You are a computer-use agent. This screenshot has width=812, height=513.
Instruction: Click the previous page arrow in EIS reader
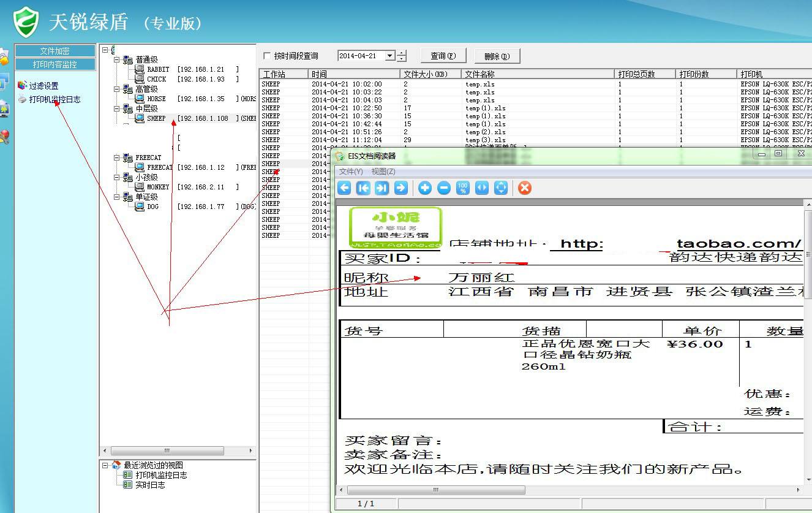click(x=344, y=188)
